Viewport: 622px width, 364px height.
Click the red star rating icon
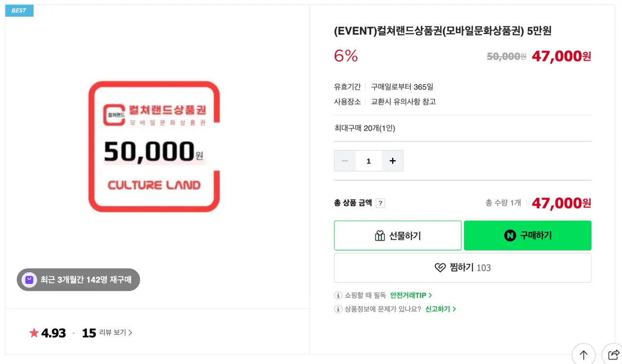(34, 333)
